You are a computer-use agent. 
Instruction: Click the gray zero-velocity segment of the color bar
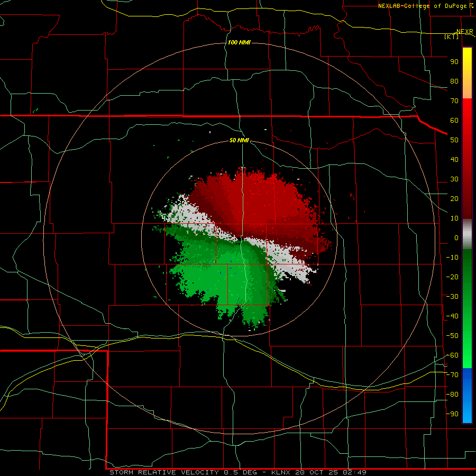click(x=467, y=234)
